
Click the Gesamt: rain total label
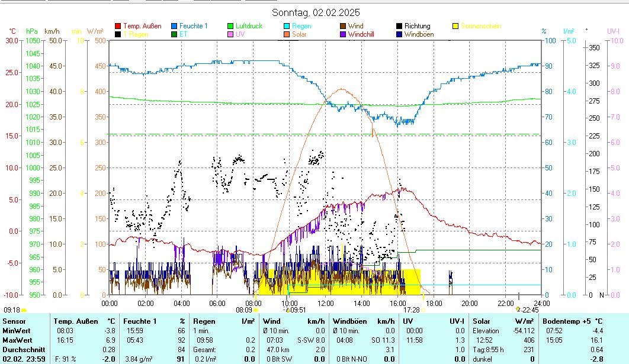pyautogui.click(x=204, y=350)
